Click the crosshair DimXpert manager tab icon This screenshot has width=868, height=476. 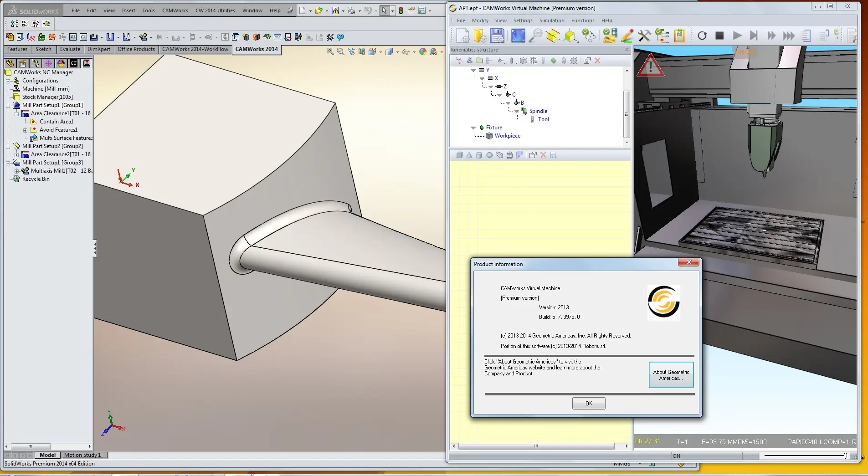pyautogui.click(x=48, y=63)
